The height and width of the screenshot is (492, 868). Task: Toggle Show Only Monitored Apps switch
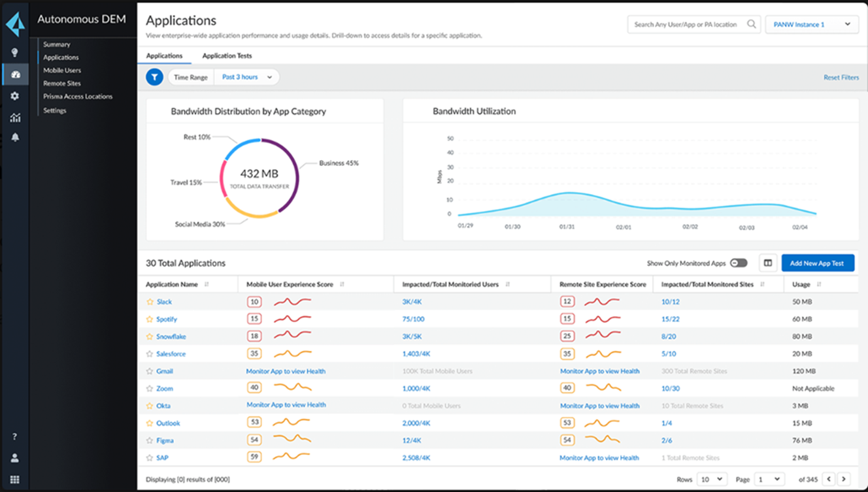point(739,263)
